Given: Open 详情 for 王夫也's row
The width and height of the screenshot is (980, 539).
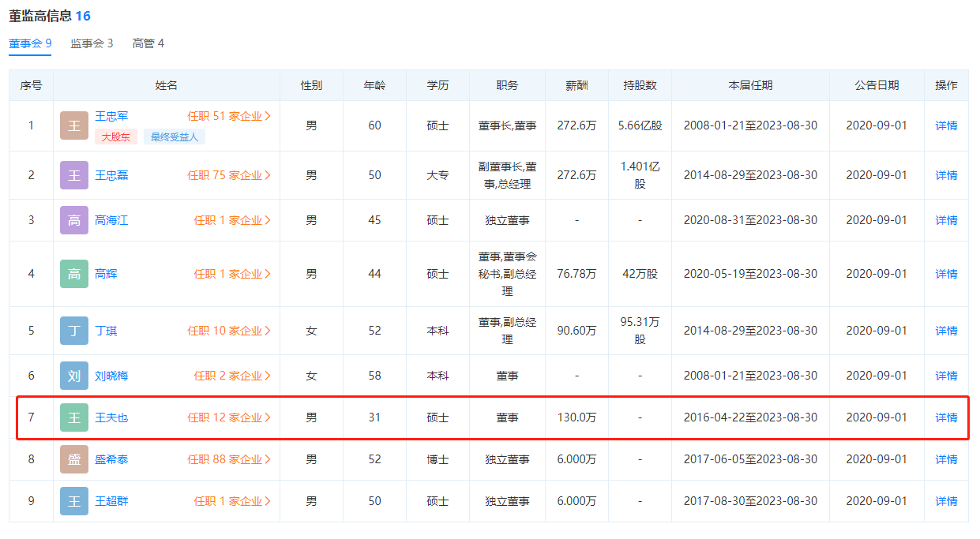Looking at the screenshot, I should (946, 417).
